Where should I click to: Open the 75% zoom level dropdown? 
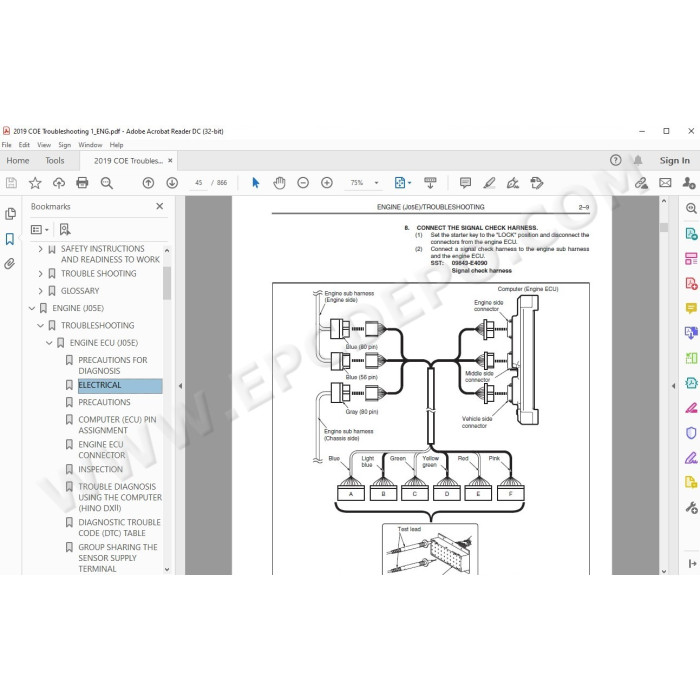point(376,183)
